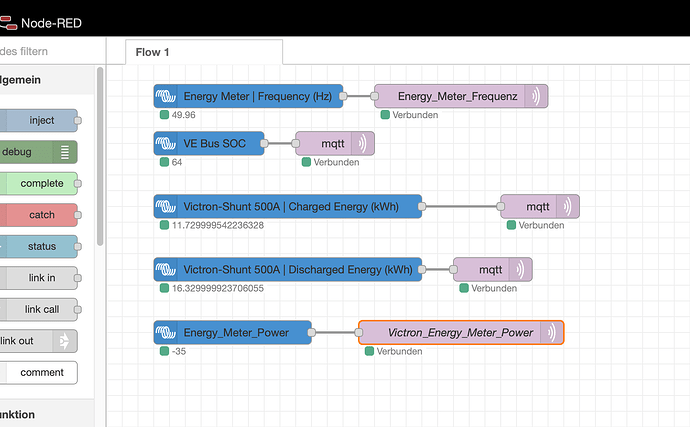Select the comment node in palette
Screen dimensions: 690x427
click(x=39, y=372)
